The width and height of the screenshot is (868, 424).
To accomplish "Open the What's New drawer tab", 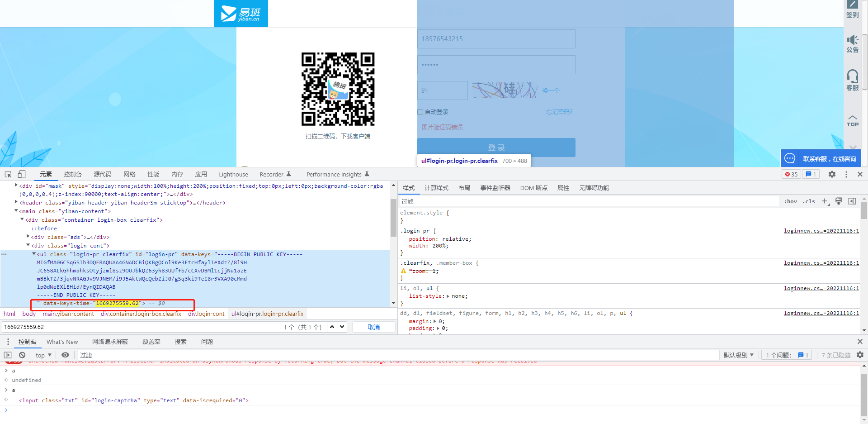I will (x=62, y=342).
